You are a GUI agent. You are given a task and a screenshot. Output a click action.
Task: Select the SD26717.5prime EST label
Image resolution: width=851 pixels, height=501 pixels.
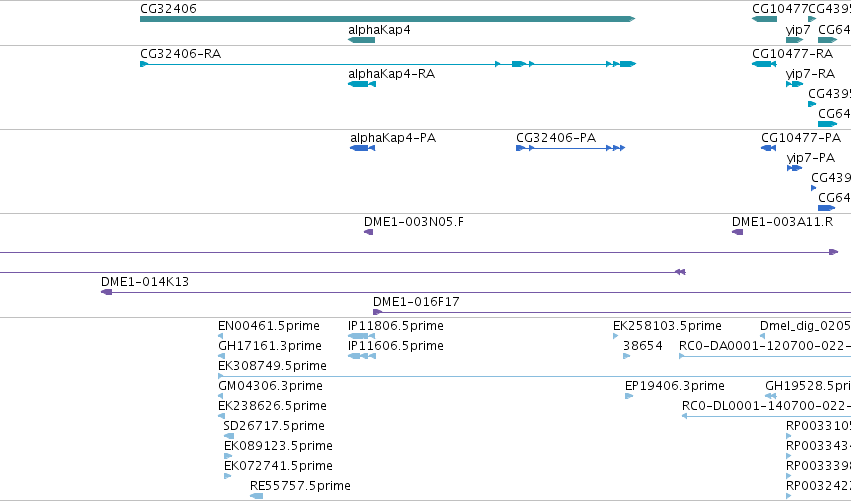tap(274, 426)
